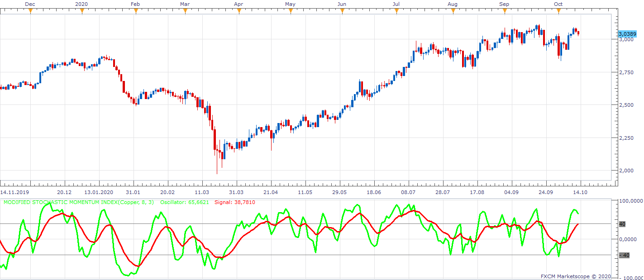Screen dimensions: 644x280
Task: Click the Aug orange month marker
Action: tap(453, 11)
